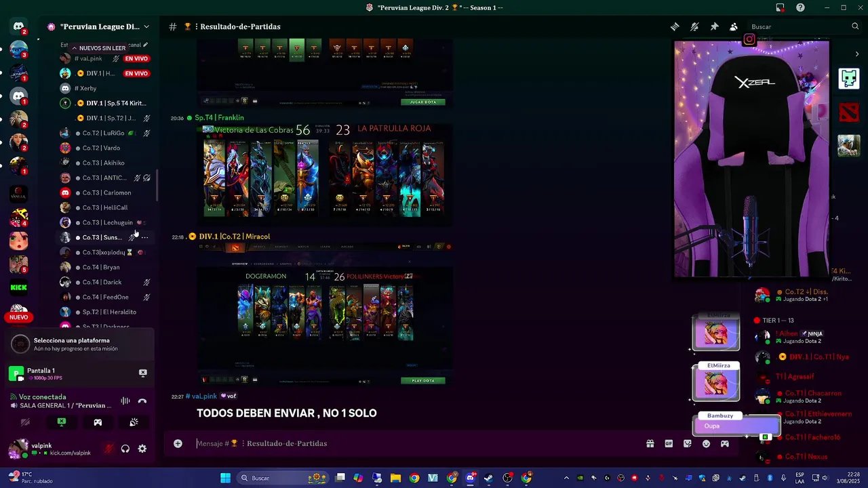Screen dimensions: 868x488
Task: Click EN VIVO badge beside val.pink
Action: (136, 59)
